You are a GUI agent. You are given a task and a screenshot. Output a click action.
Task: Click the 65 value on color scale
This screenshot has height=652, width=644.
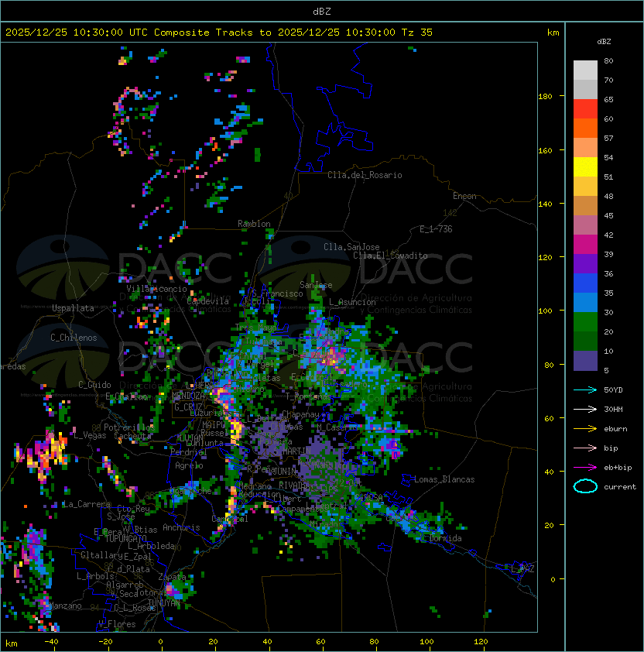(x=608, y=99)
